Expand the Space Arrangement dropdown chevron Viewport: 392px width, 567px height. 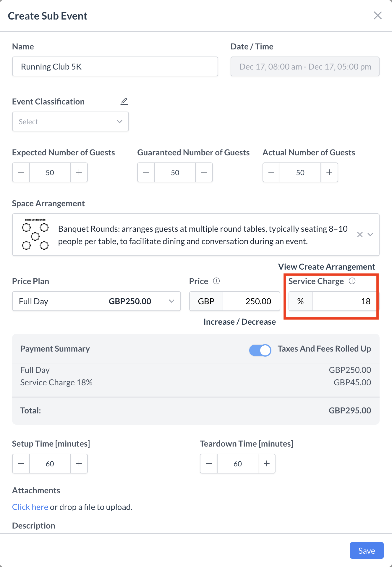pos(370,235)
